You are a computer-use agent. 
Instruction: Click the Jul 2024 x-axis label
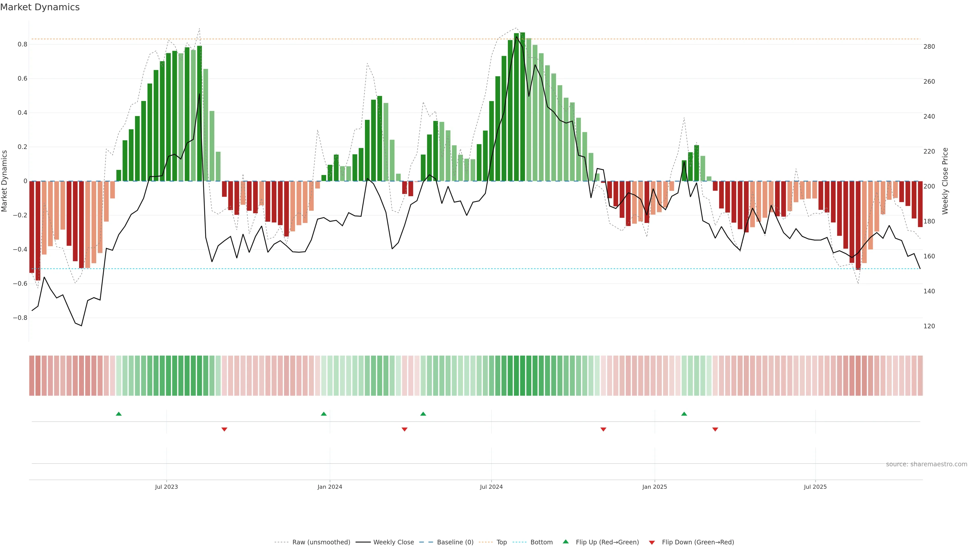[491, 487]
